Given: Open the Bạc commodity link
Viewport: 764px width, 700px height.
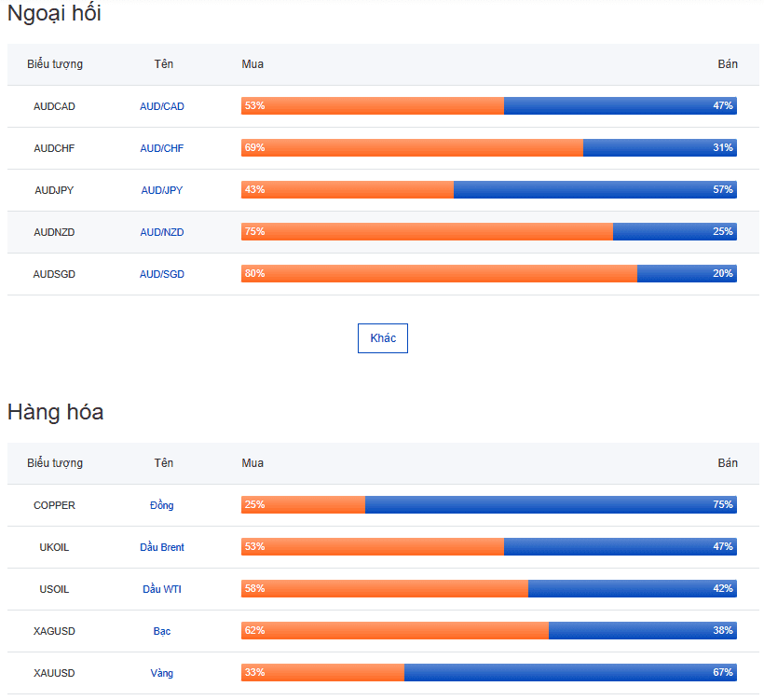Looking at the screenshot, I should 162,631.
